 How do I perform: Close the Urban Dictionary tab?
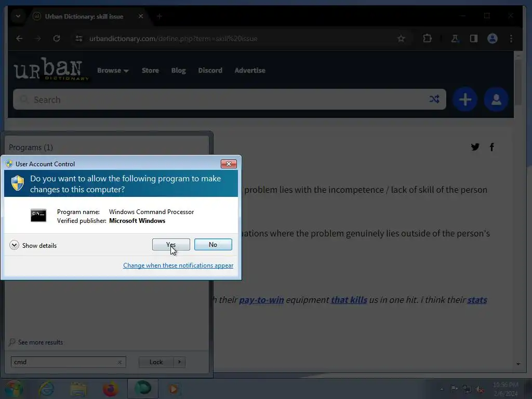[x=140, y=16]
